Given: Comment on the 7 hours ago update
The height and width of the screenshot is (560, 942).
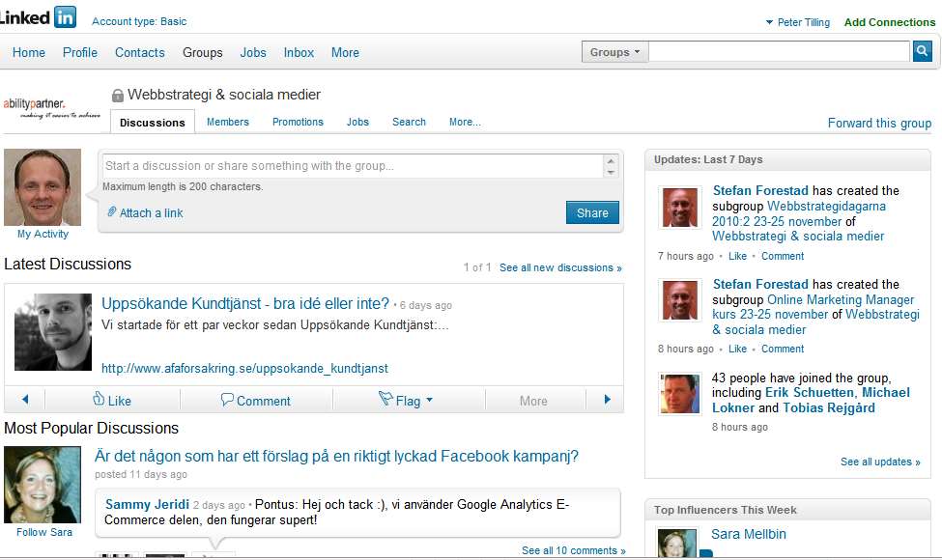Looking at the screenshot, I should 783,256.
